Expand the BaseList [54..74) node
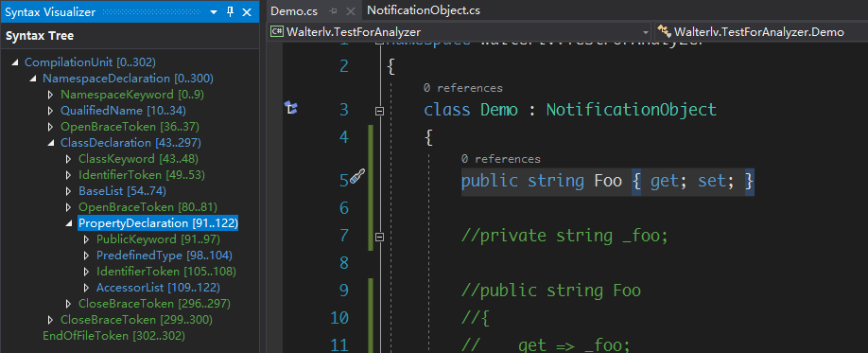 [x=68, y=191]
